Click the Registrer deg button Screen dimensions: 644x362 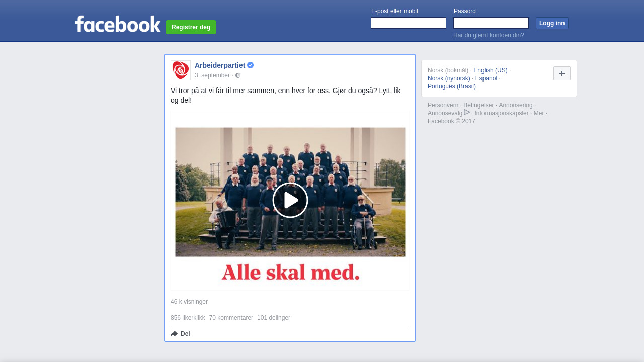coord(191,27)
